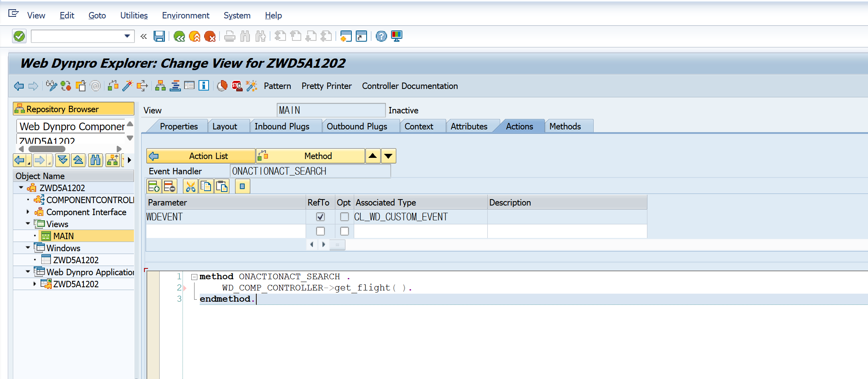Viewport: 868px width, 379px height.
Task: Click the Print icon in toolbar
Action: 230,36
